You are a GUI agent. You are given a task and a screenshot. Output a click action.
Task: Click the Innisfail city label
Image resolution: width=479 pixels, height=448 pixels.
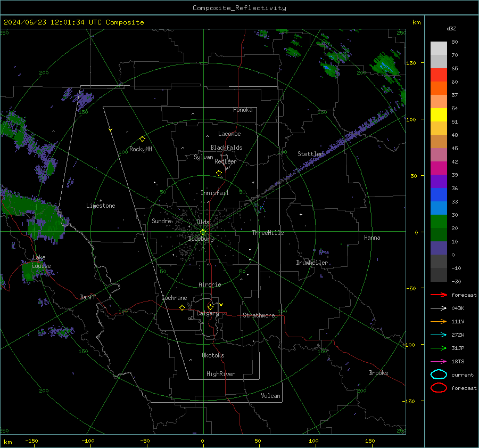point(214,193)
